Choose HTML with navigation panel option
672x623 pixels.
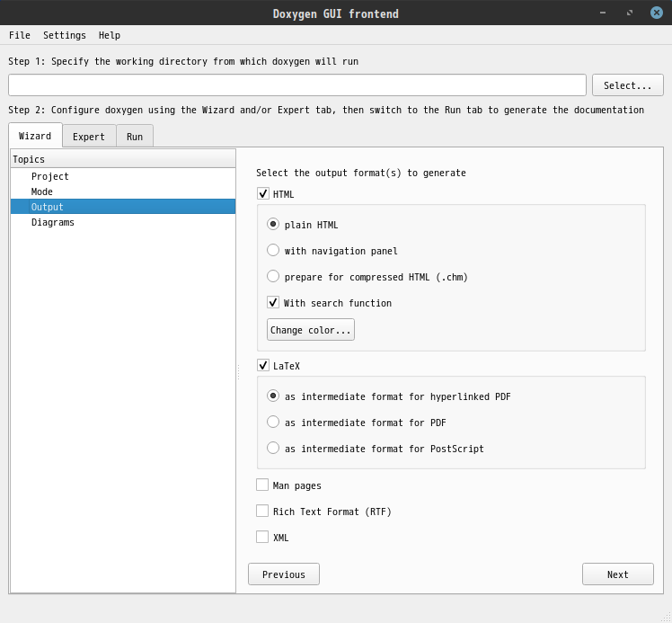pyautogui.click(x=273, y=251)
